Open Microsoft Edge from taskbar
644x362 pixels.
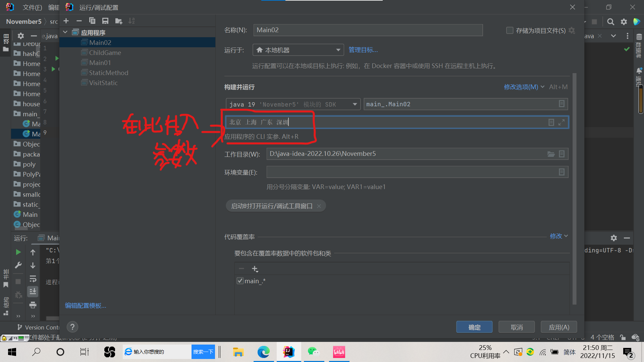pyautogui.click(x=263, y=352)
